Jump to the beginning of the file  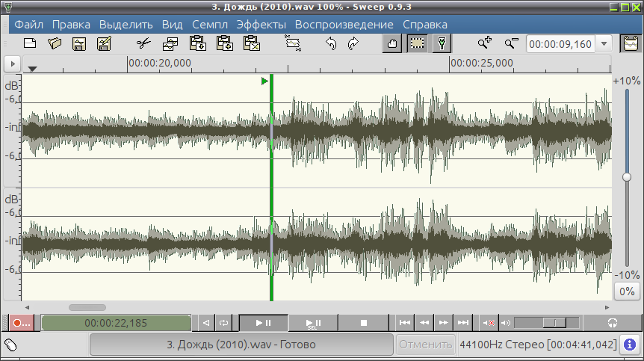[x=405, y=323]
